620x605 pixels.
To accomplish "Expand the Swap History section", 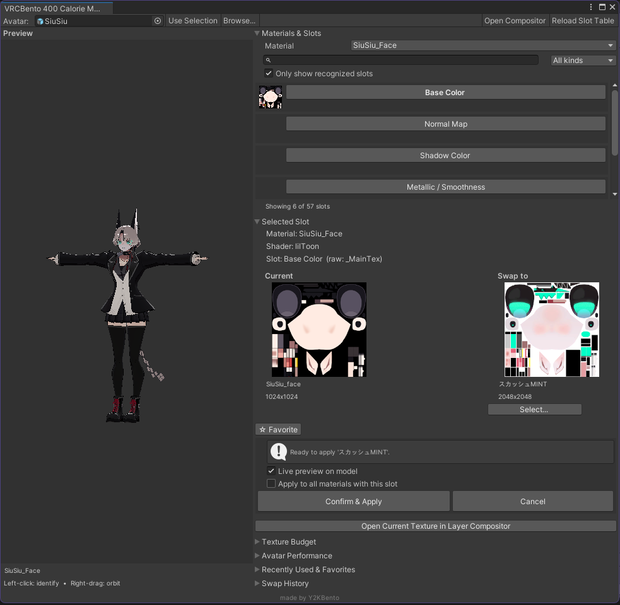I will point(285,583).
